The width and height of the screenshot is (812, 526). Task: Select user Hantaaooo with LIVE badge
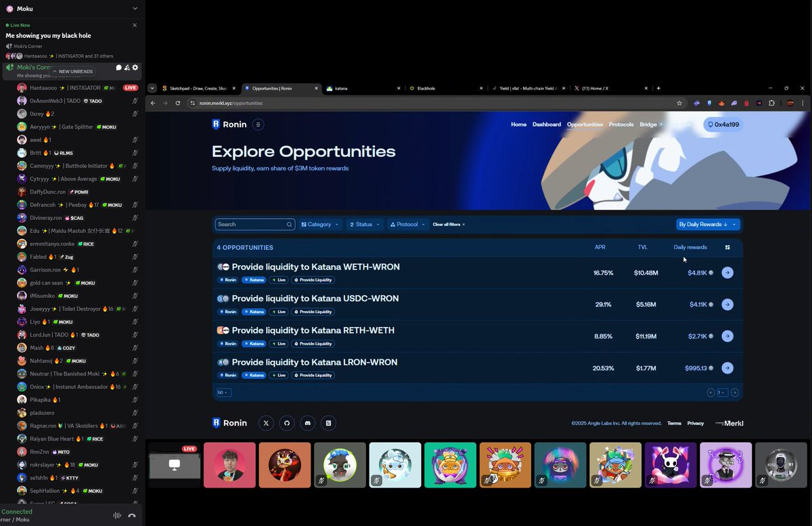tap(77, 88)
